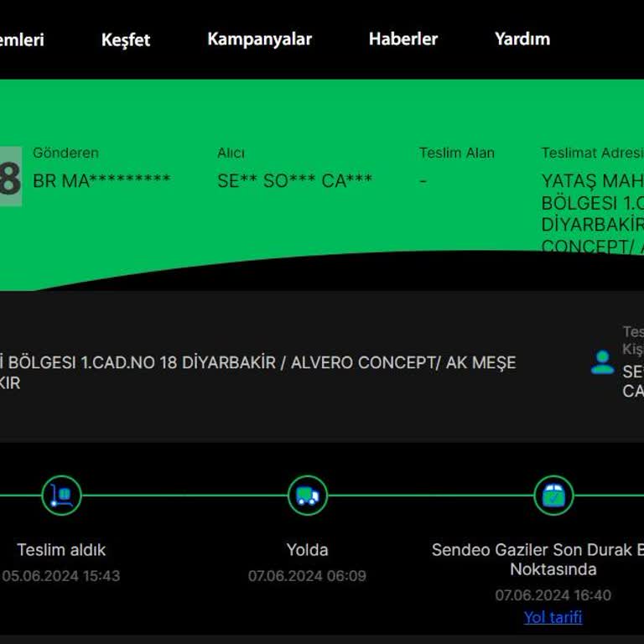The image size is (644, 644).
Task: Click the Teslimat Adresi heading
Action: pos(592,153)
